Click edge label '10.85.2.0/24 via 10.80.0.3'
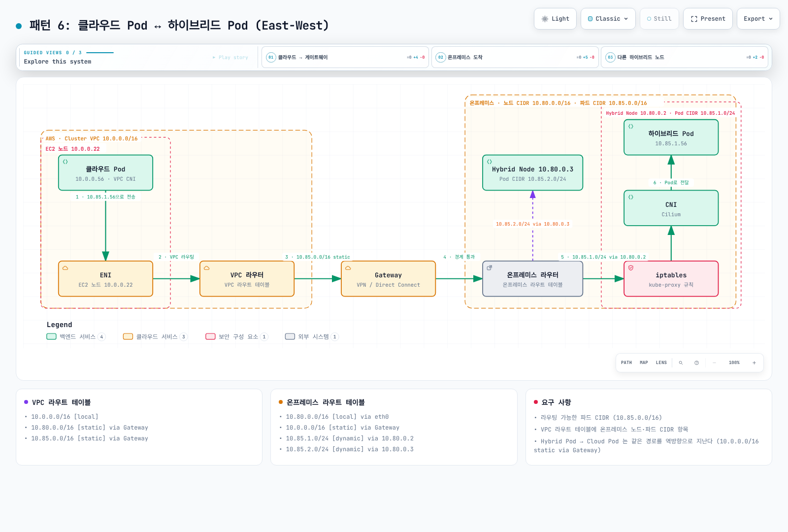 532,224
